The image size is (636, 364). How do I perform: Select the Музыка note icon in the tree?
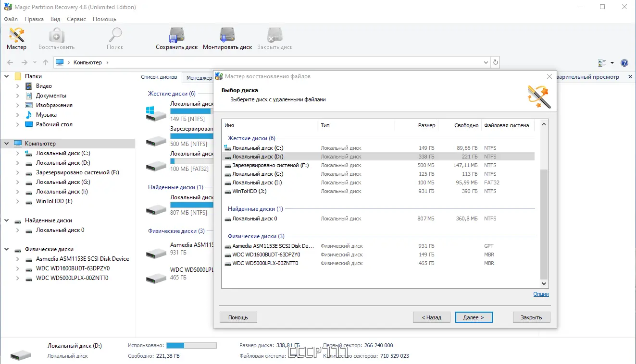point(29,115)
